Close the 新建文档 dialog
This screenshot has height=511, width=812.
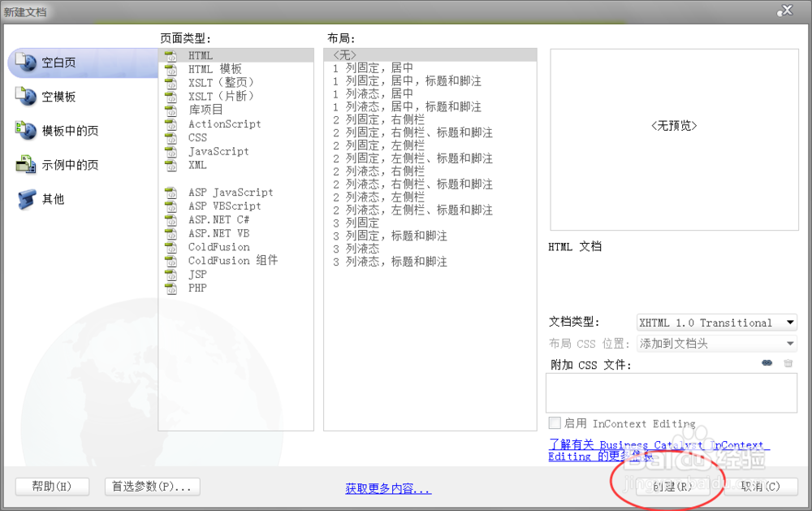click(785, 11)
